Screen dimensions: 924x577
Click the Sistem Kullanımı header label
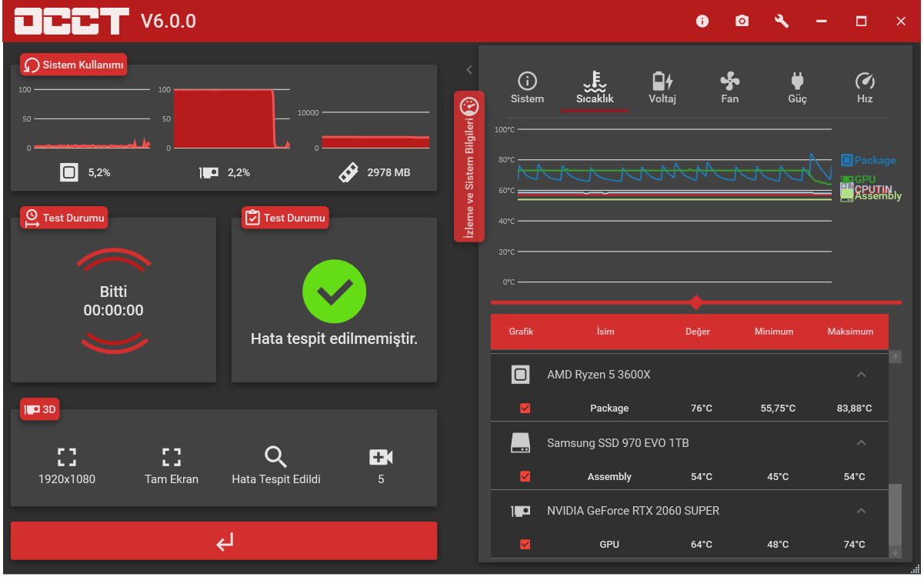pyautogui.click(x=74, y=65)
